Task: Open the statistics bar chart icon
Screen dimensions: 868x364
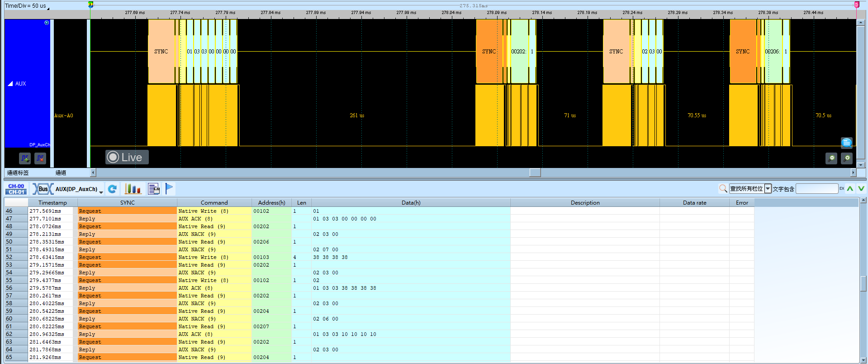Action: click(x=133, y=189)
